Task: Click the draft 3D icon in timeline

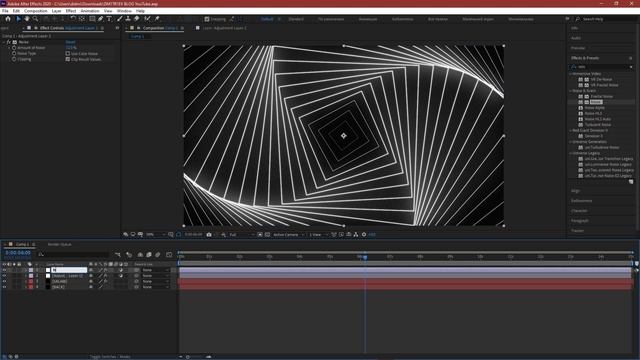Action: pyautogui.click(x=129, y=255)
